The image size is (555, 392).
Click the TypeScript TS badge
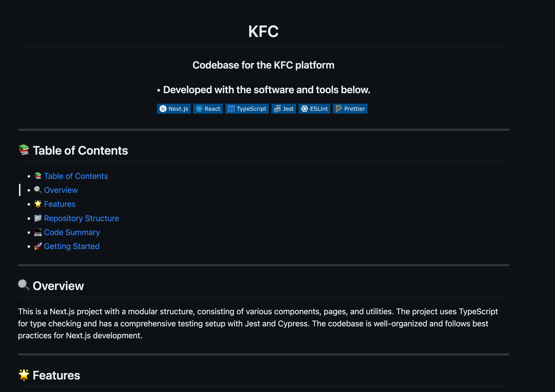point(231,109)
